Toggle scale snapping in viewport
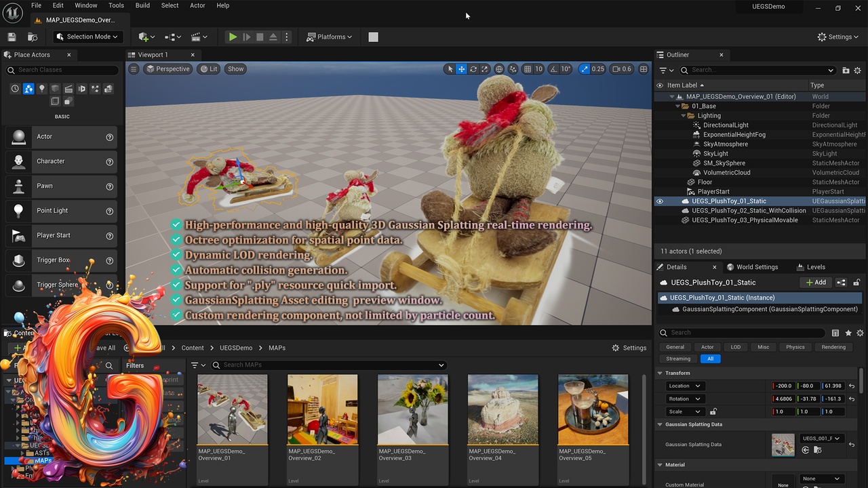This screenshot has height=488, width=868. (584, 69)
